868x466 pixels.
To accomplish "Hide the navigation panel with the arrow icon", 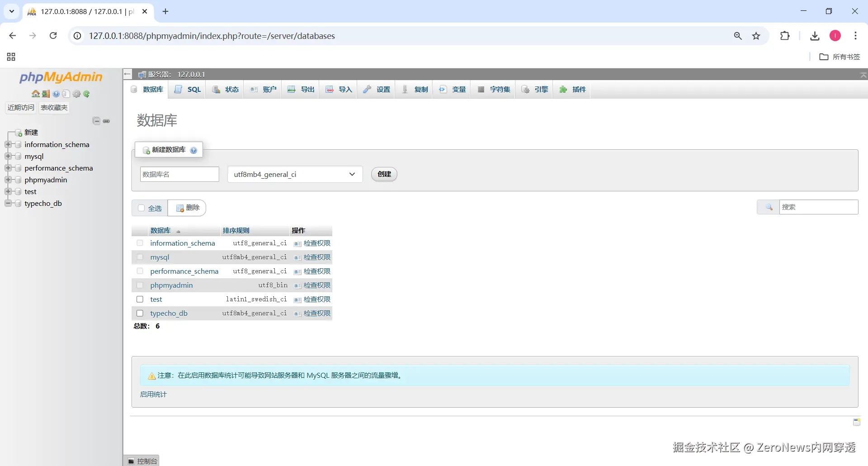I will (127, 74).
